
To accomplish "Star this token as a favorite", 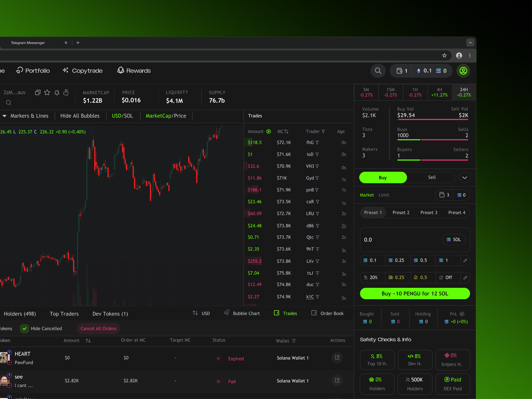I will pyautogui.click(x=47, y=93).
